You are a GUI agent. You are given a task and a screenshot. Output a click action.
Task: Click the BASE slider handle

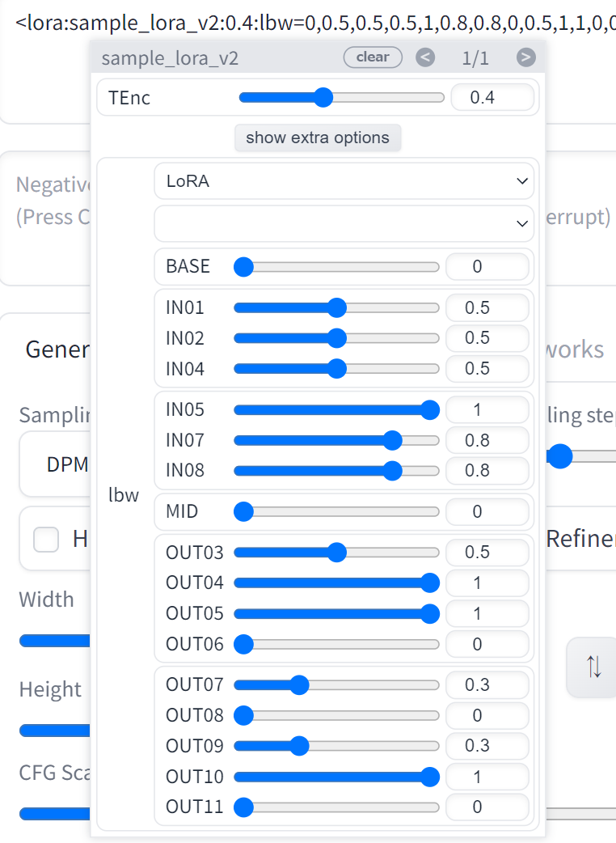point(243,267)
